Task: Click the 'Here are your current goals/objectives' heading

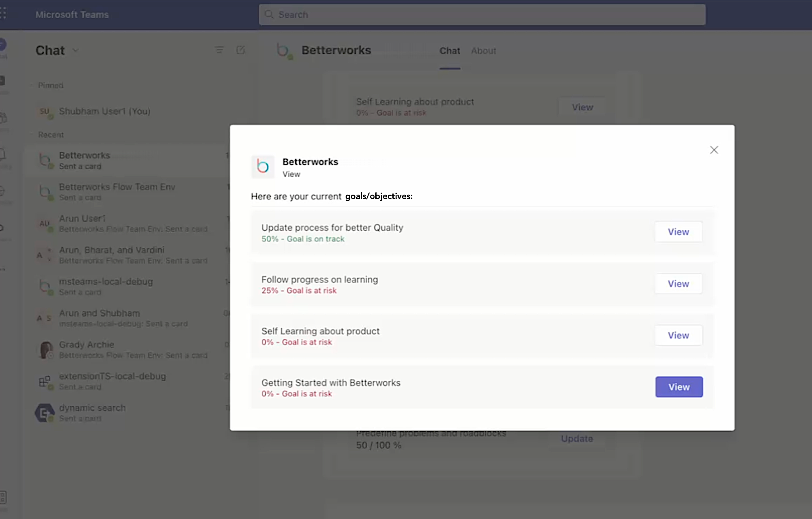Action: click(x=331, y=196)
